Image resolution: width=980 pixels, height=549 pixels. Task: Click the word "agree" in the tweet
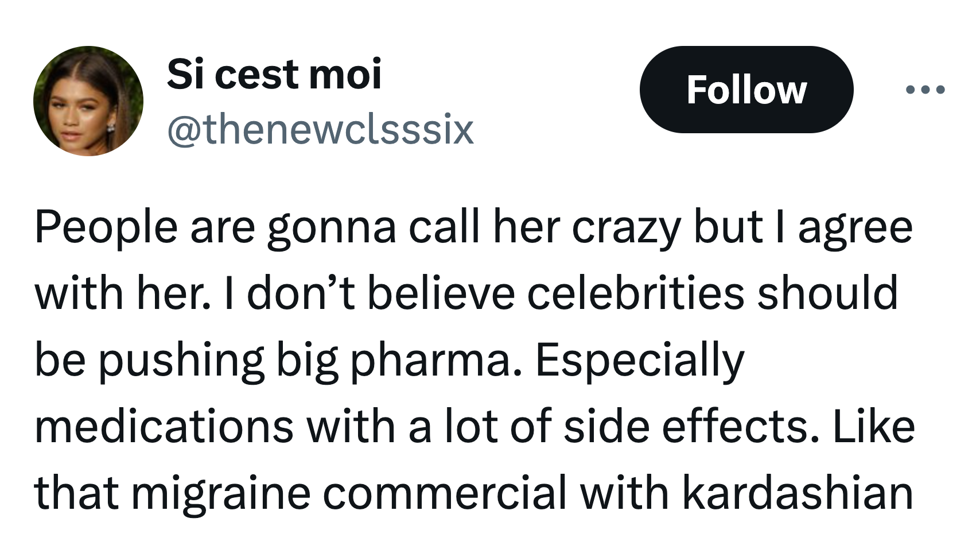pos(854,227)
